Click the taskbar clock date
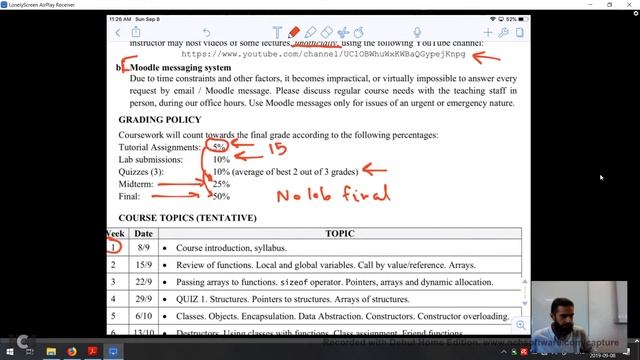Image resolution: width=640 pixels, height=360 pixels. coord(602,356)
